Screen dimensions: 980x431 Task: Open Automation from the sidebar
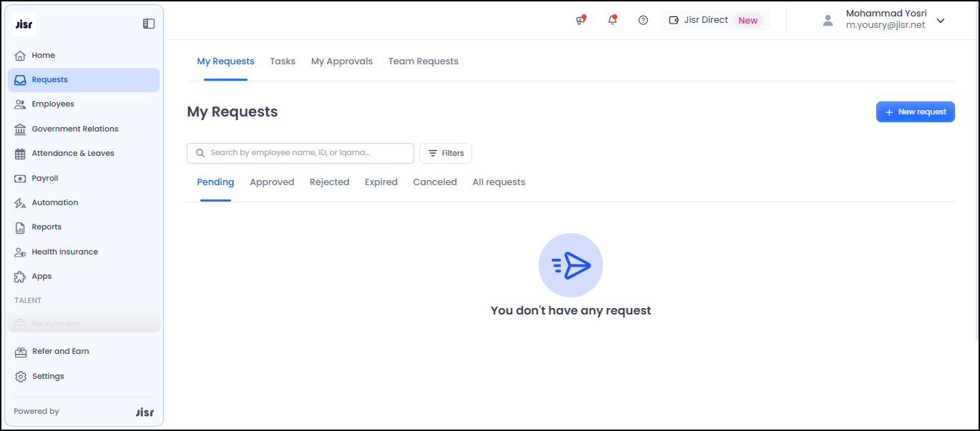click(54, 202)
